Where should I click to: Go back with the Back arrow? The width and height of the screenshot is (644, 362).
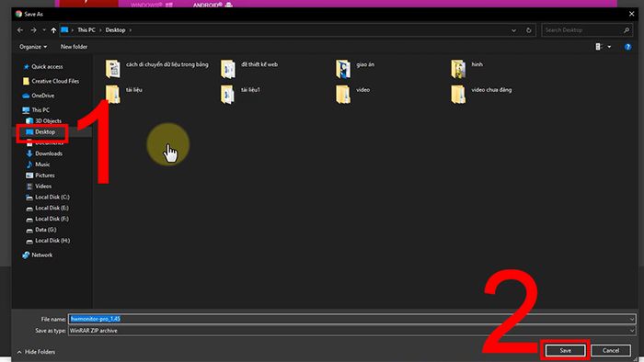point(20,30)
